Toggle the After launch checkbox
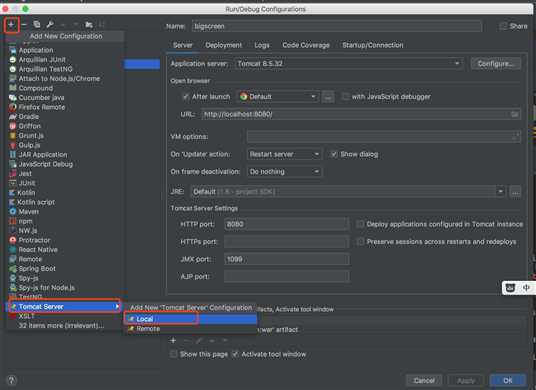 (x=185, y=97)
